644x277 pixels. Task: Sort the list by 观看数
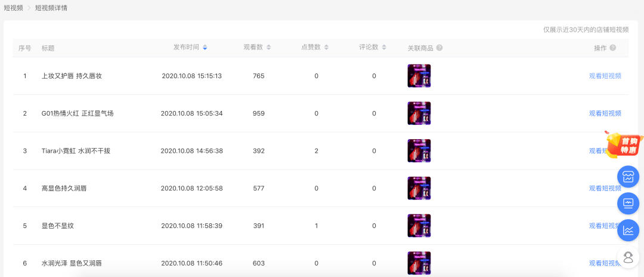[x=268, y=48]
